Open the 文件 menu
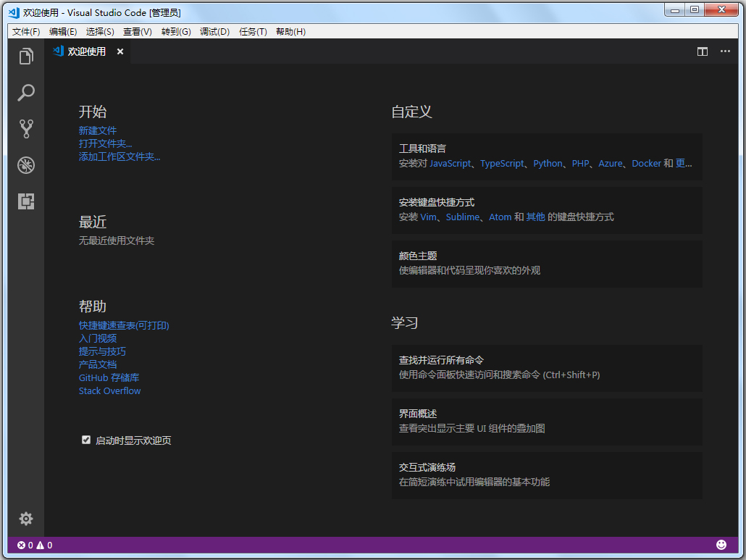Viewport: 746px width, 560px height. pyautogui.click(x=25, y=31)
